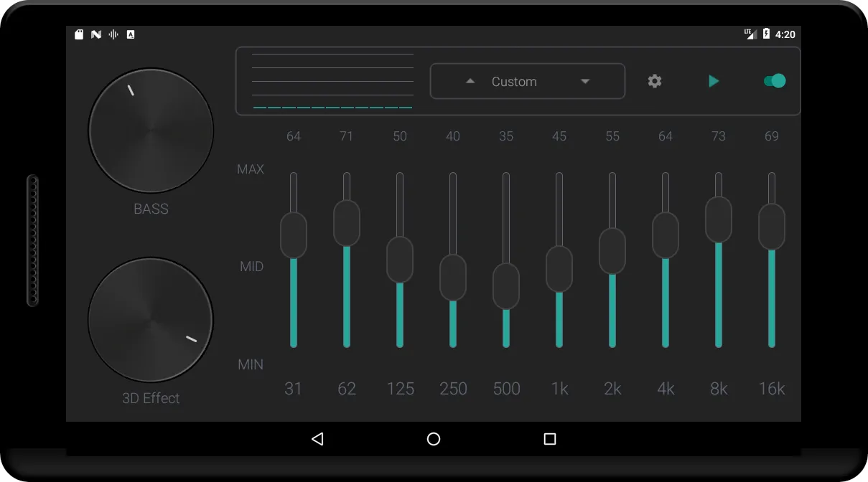This screenshot has height=482, width=868.
Task: Select the Custom preset label
Action: click(x=513, y=81)
